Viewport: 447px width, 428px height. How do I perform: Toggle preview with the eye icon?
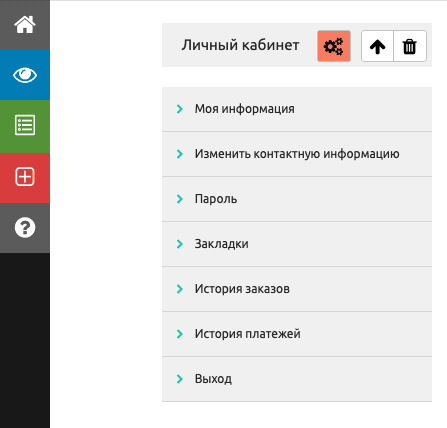tap(25, 75)
